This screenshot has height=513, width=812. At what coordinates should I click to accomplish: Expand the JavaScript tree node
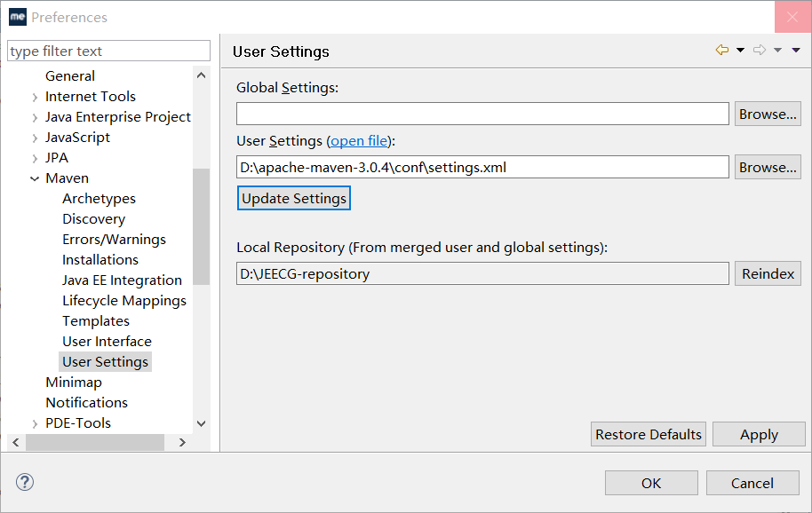(x=35, y=138)
